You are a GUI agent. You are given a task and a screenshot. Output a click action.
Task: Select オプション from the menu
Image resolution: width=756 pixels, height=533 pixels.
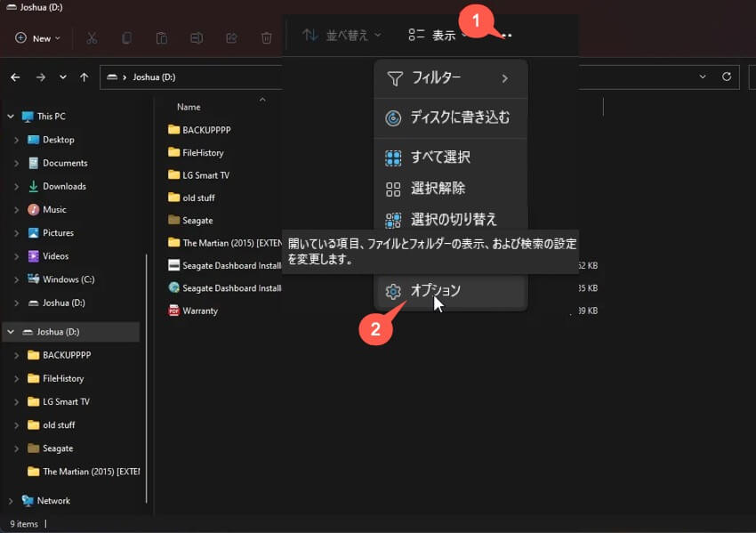pyautogui.click(x=435, y=291)
